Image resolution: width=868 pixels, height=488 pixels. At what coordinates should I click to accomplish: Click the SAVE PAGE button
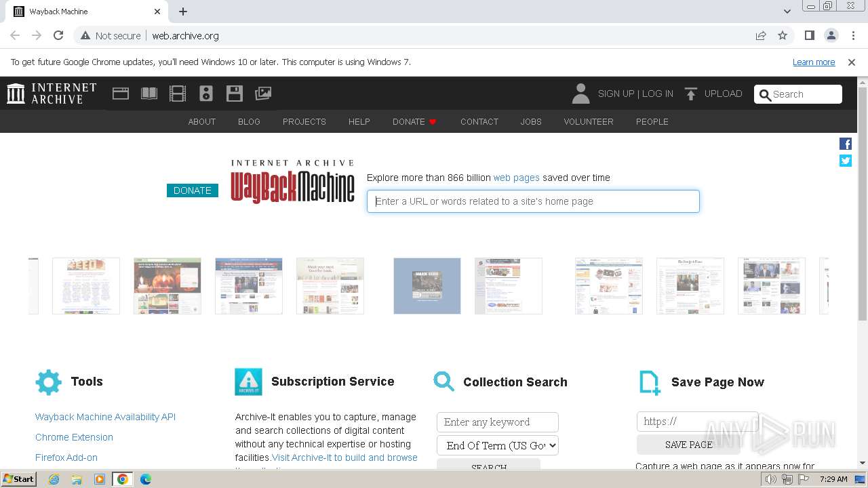tap(689, 445)
